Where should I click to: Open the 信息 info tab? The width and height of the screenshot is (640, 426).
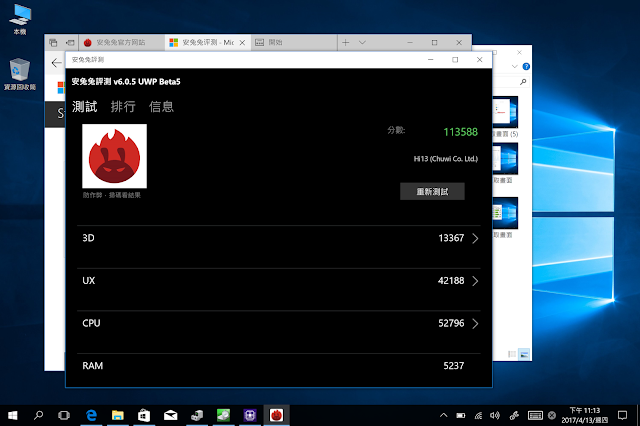(x=161, y=106)
